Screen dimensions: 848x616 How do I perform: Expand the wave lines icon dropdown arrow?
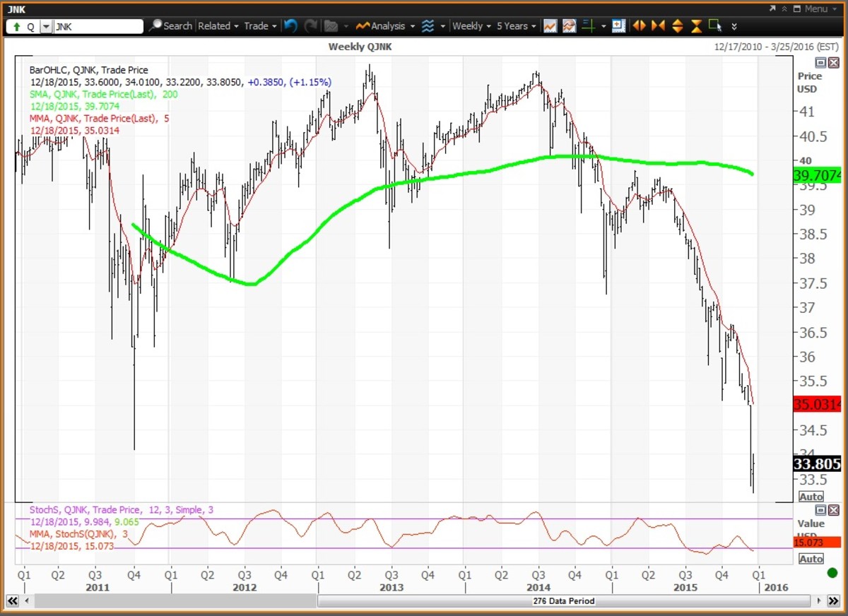click(x=443, y=26)
